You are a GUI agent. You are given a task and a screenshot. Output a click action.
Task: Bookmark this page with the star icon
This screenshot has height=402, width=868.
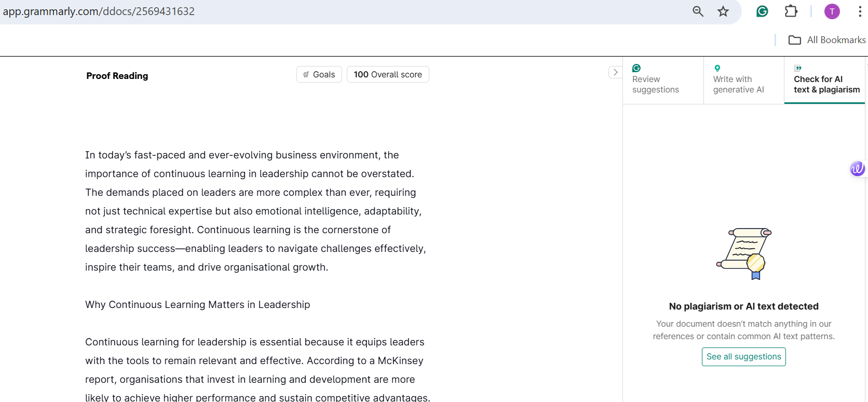[x=723, y=11]
